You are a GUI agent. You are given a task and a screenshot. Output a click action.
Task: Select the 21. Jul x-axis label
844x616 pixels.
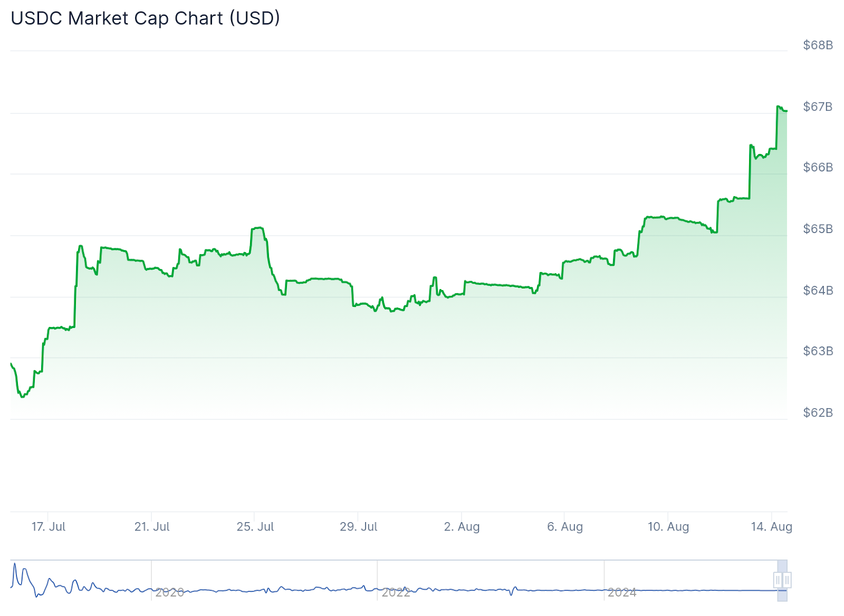tap(152, 526)
